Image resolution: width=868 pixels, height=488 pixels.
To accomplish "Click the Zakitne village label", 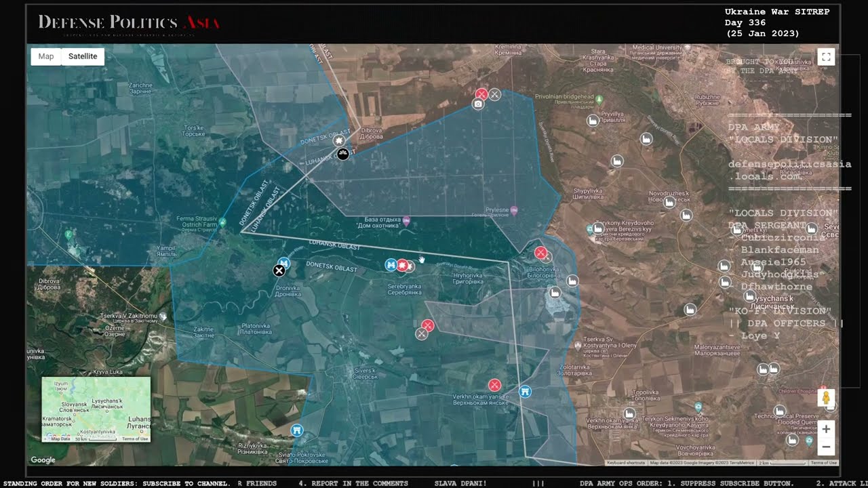I will (204, 333).
